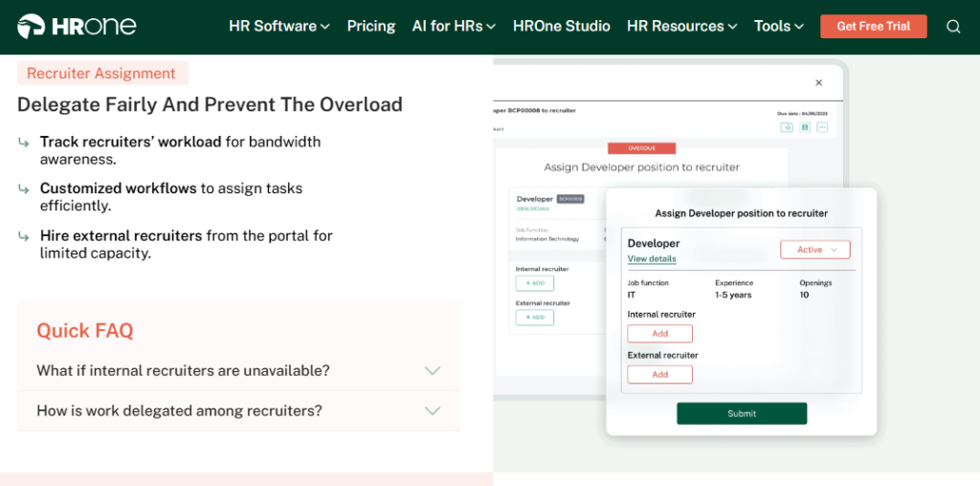Click the 'Quick FAQ' heading
This screenshot has height=486, width=980.
[85, 330]
